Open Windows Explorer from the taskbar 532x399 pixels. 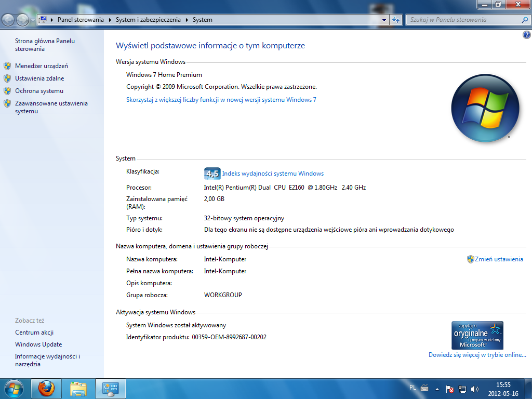coord(78,389)
